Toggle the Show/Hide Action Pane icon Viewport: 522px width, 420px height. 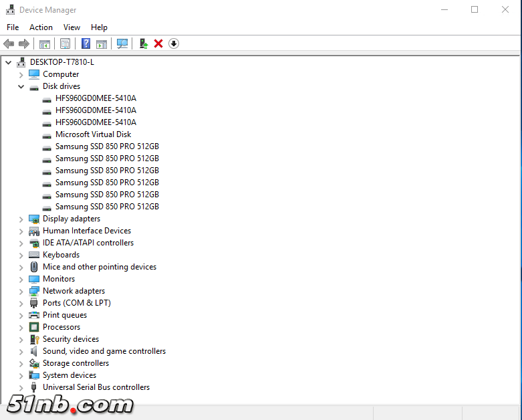pos(102,43)
